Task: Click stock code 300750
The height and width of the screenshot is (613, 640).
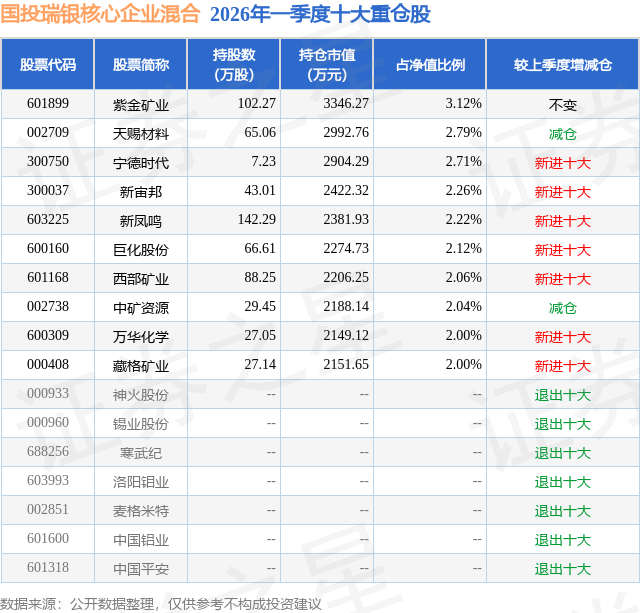Action: [48, 162]
